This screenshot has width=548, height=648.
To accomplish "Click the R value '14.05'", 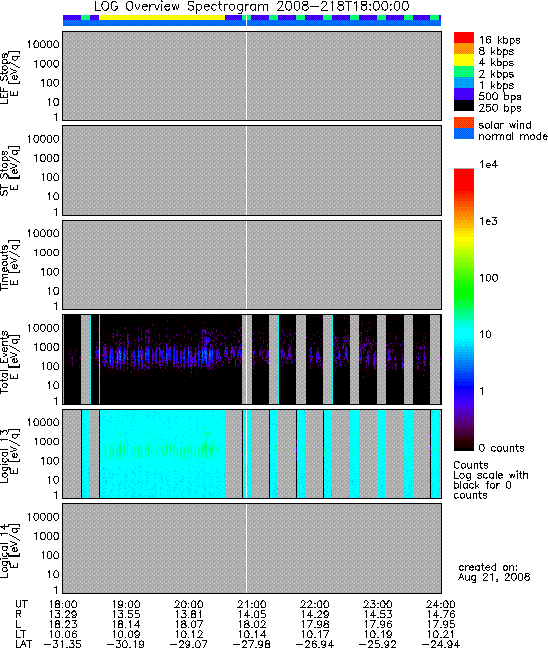I will click(x=252, y=615).
